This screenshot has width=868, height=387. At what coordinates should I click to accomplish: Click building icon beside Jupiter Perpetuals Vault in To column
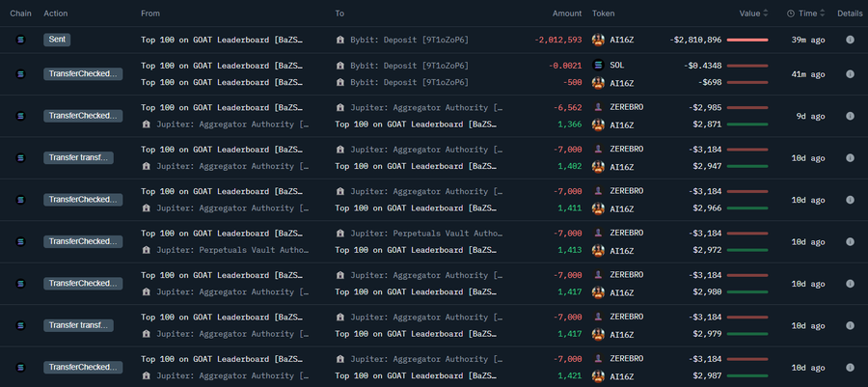339,234
